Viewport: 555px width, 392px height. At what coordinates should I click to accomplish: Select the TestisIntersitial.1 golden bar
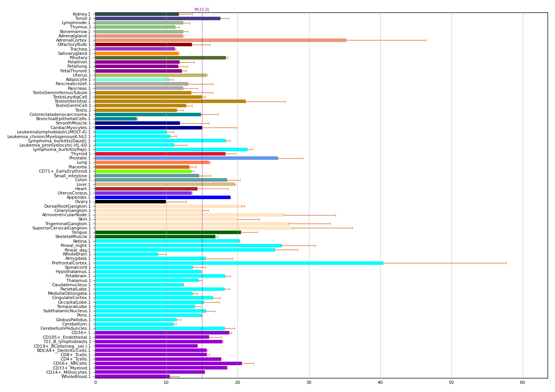tap(170, 101)
